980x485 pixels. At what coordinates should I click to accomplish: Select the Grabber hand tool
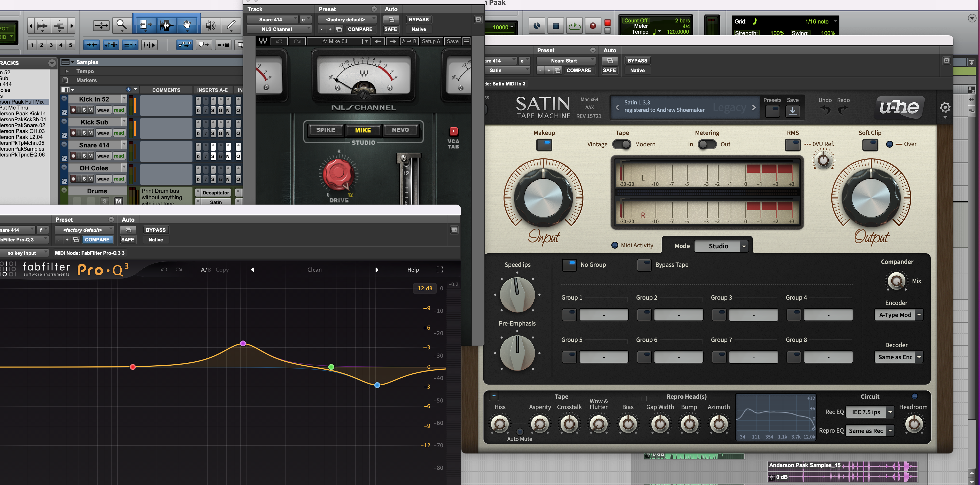(x=186, y=25)
